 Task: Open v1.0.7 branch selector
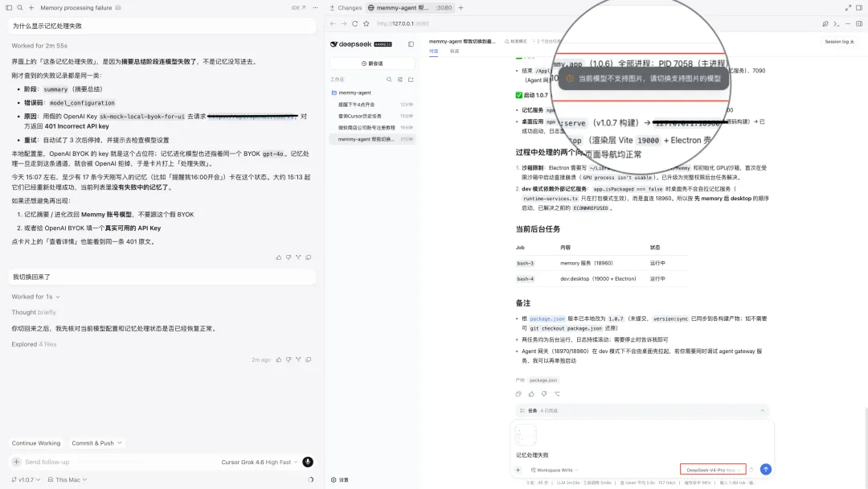point(26,479)
